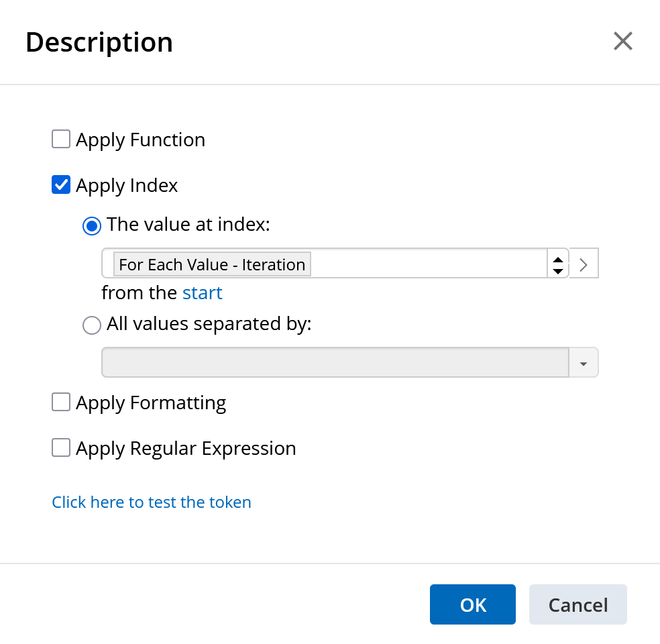Click inside the greyed separator combo box
This screenshot has width=660, height=644.
(335, 363)
